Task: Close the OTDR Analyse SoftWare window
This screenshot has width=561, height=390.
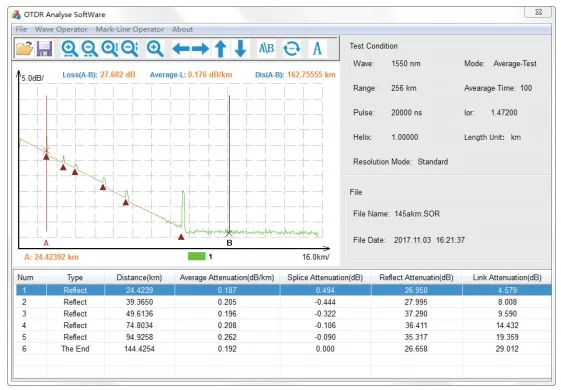Action: pos(538,12)
